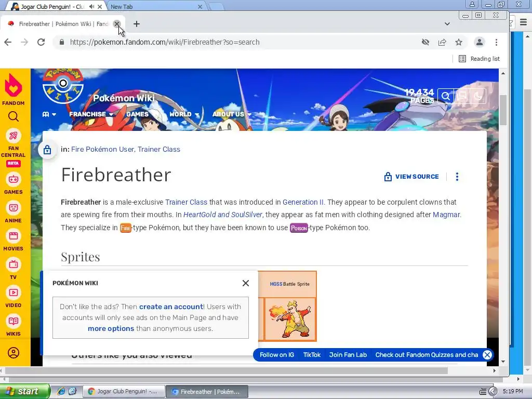The height and width of the screenshot is (399, 532).
Task: Open the tab search chevron
Action: (x=447, y=24)
